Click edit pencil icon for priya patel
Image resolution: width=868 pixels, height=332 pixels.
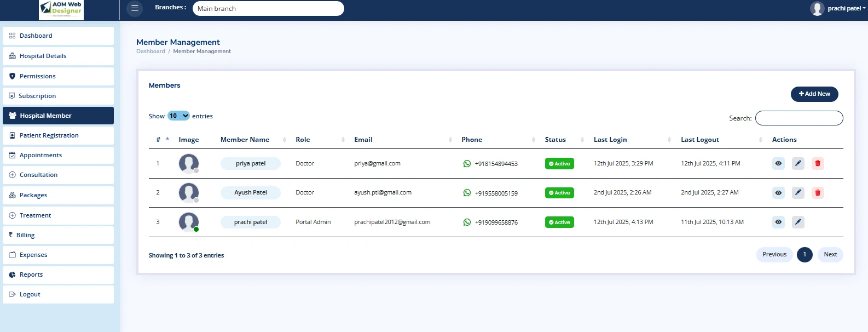click(x=798, y=163)
